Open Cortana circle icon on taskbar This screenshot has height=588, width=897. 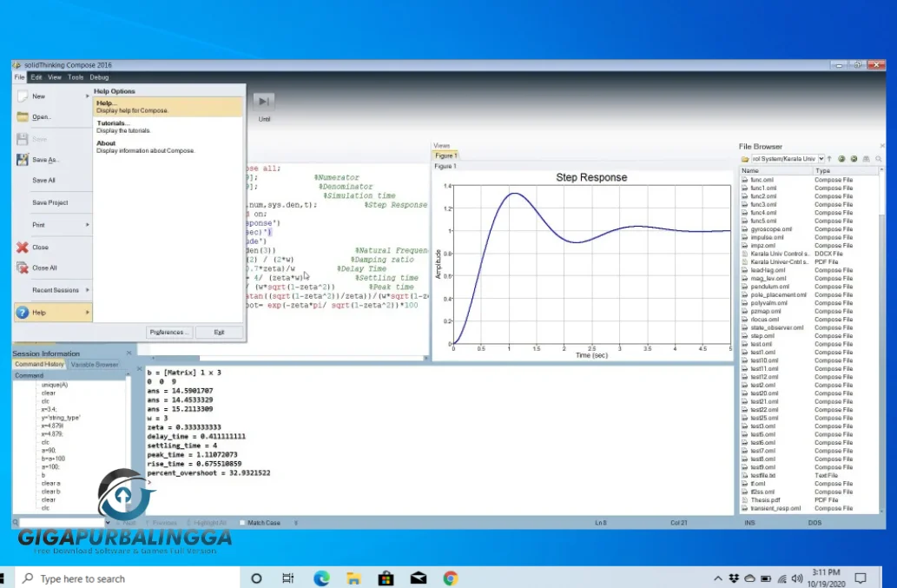(x=256, y=578)
